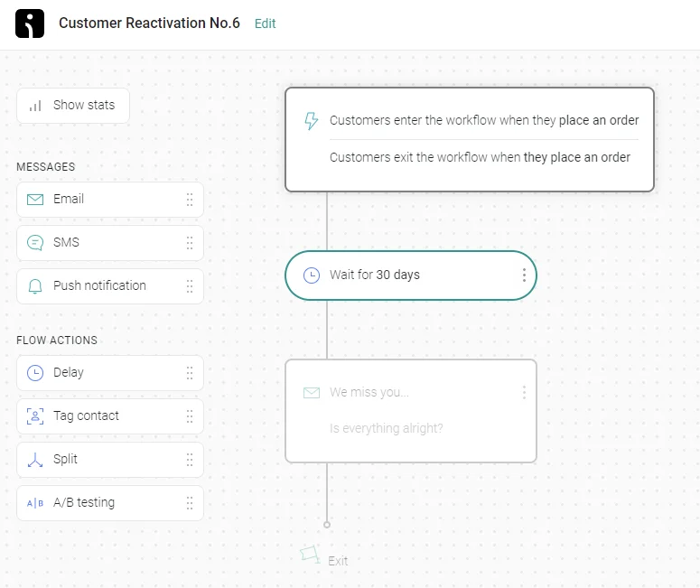The image size is (700, 588).
Task: Select the A/B testing icon
Action: 35,503
